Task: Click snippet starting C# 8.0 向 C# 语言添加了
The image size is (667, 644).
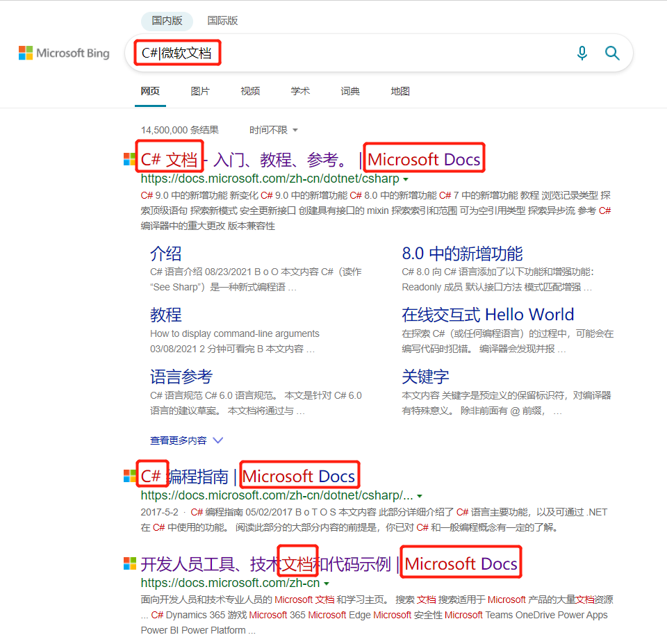Action: click(x=497, y=279)
